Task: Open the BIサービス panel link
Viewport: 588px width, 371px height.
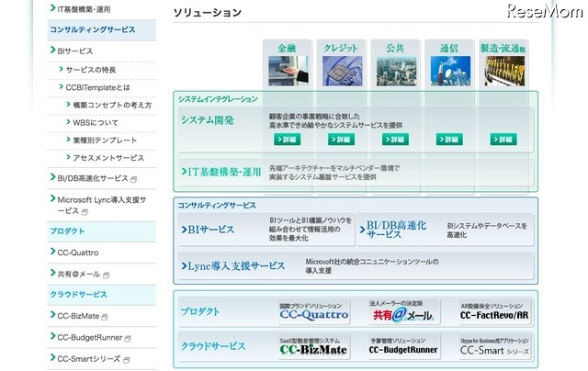Action: (208, 230)
